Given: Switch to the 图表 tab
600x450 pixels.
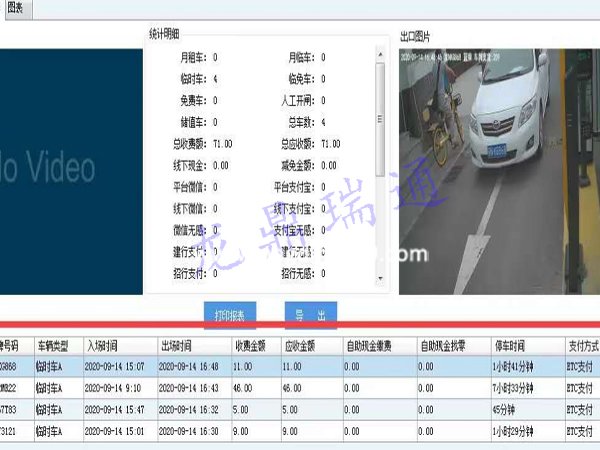Looking at the screenshot, I should [15, 6].
